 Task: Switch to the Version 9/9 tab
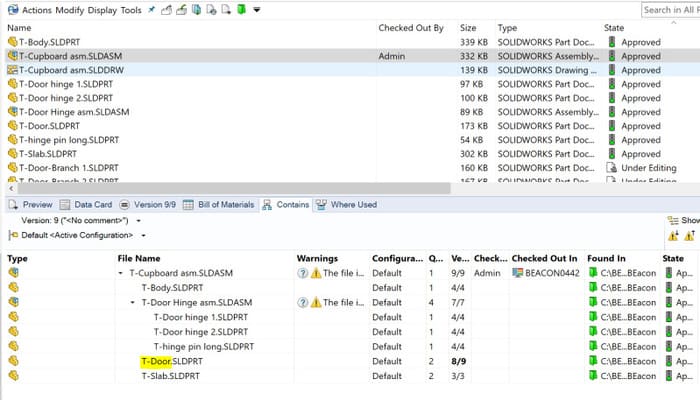(147, 204)
